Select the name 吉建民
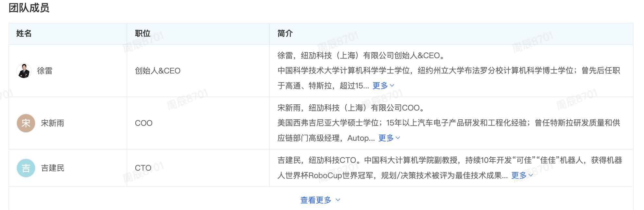Screen dimensions: 644x210 [x=53, y=168]
